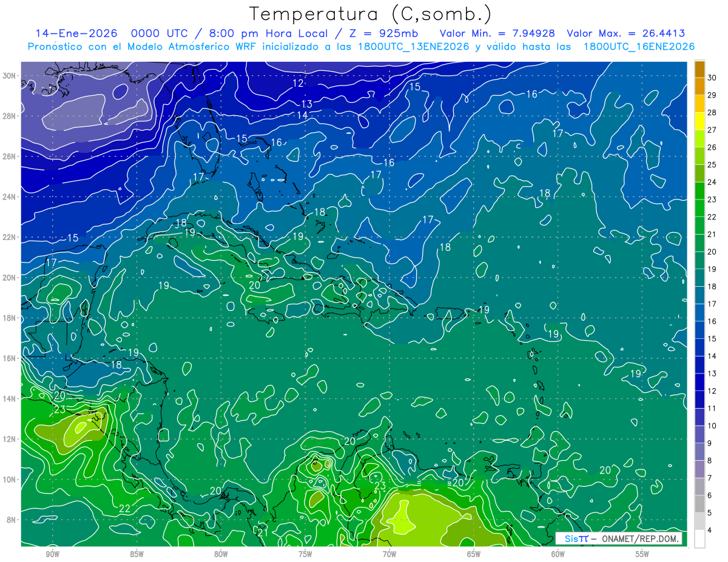Click the bottom white colorbar swatch
Image resolution: width=728 pixels, height=562 pixels.
(x=699, y=538)
